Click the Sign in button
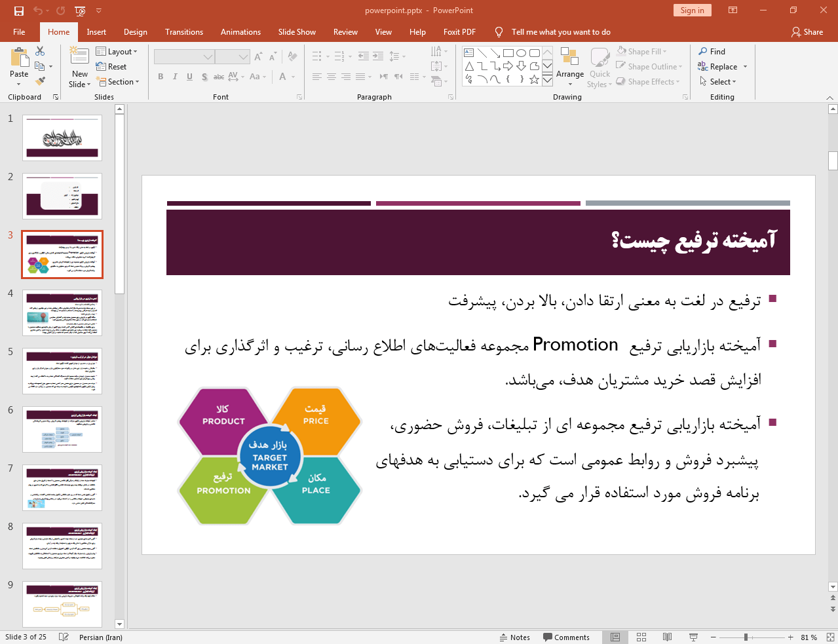The height and width of the screenshot is (644, 838). tap(692, 10)
